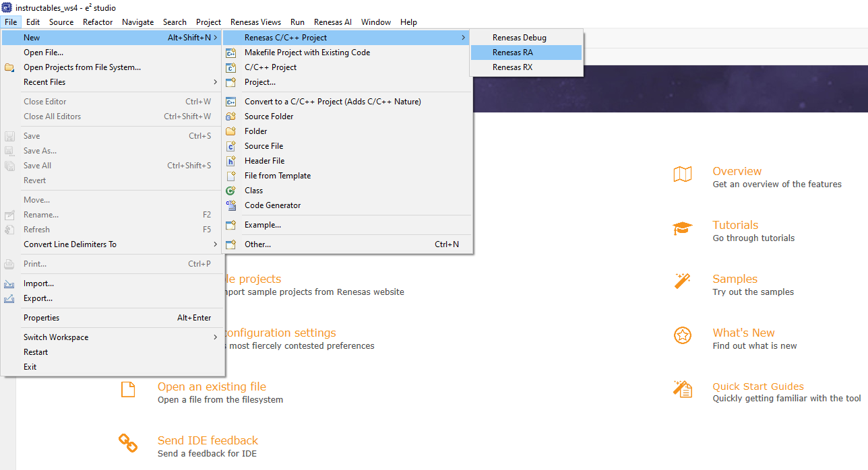
Task: Open the Renesas Views menu
Action: click(256, 22)
